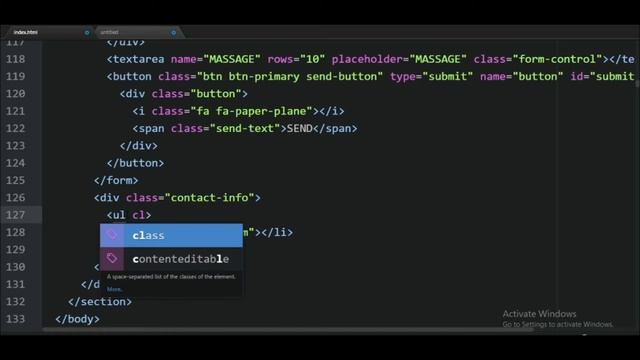
Task: Click the SEND text inside the span
Action: 300,129
